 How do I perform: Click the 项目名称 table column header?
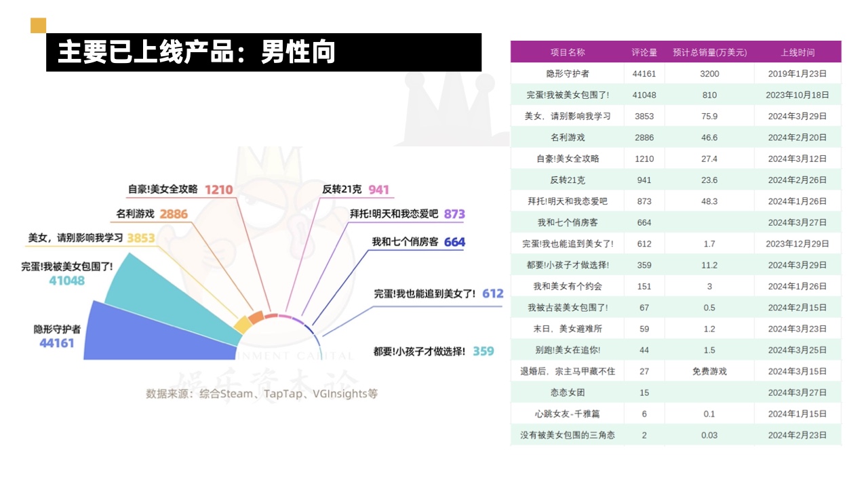point(567,52)
